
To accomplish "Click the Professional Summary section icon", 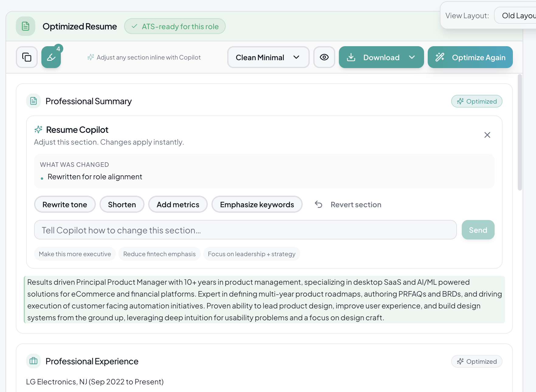I will 33,101.
